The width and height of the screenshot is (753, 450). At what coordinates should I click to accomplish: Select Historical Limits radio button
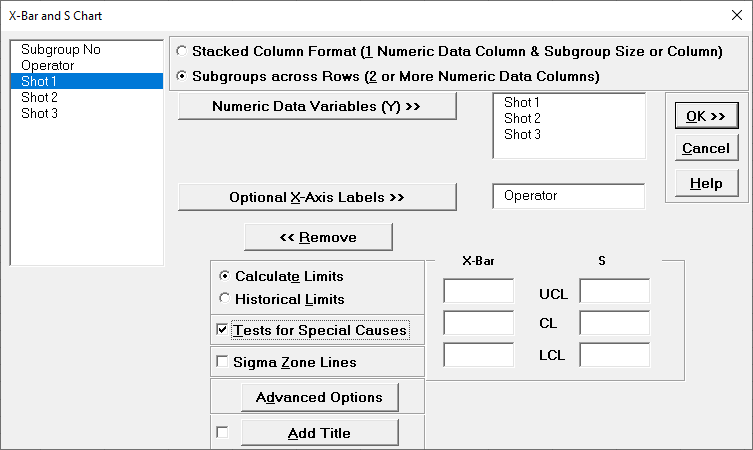coord(224,298)
